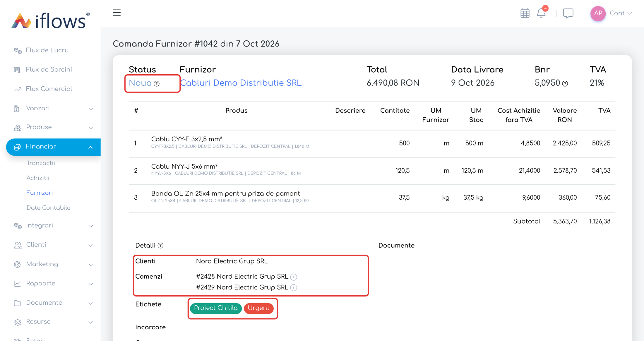Select product Cablu CYY-F 3x2,5 mm²
The width and height of the screenshot is (644, 341).
point(186,139)
